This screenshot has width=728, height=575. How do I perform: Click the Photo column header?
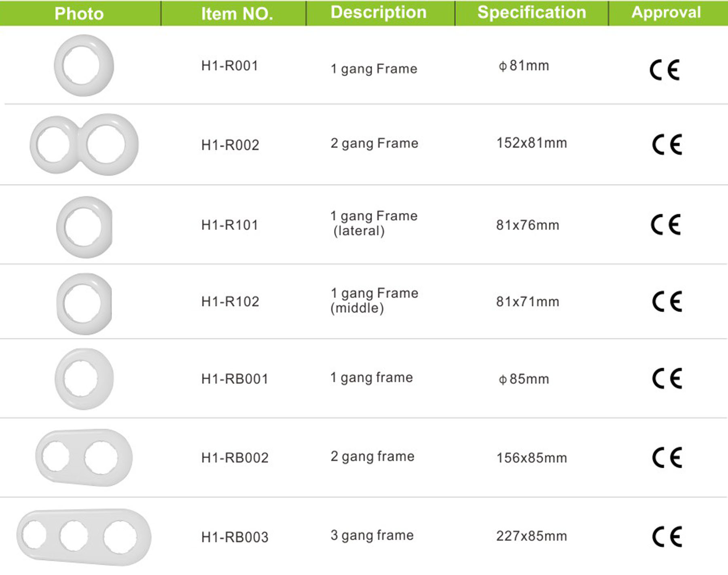80,13
